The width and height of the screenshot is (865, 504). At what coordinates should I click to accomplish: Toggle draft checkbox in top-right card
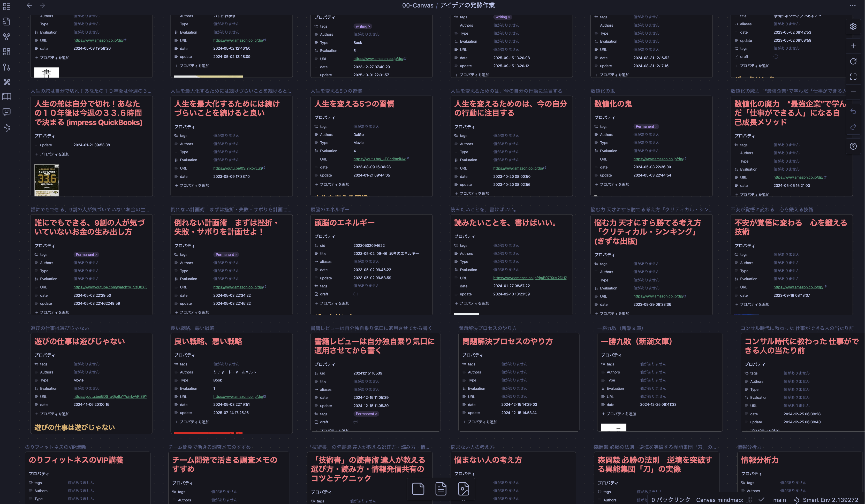coord(775,57)
